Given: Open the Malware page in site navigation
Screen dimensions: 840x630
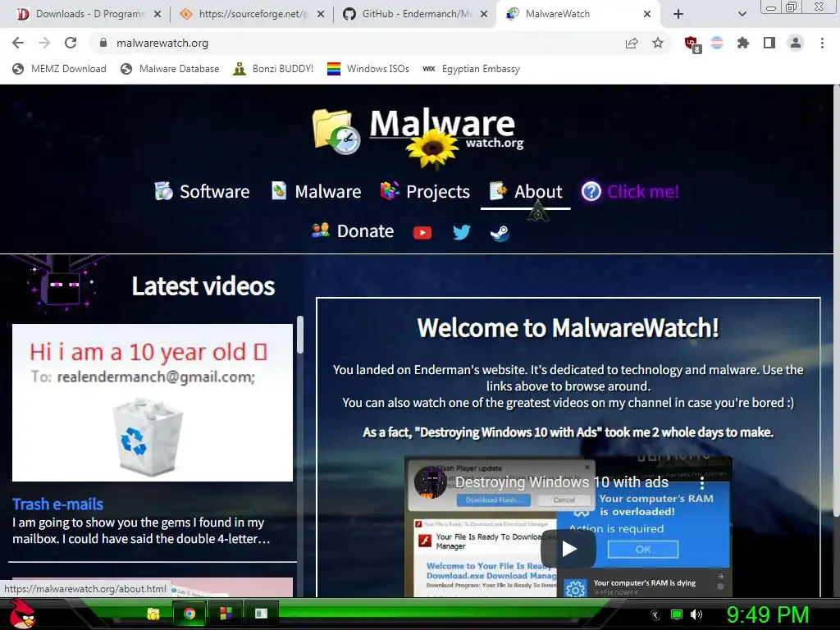Looking at the screenshot, I should (316, 191).
